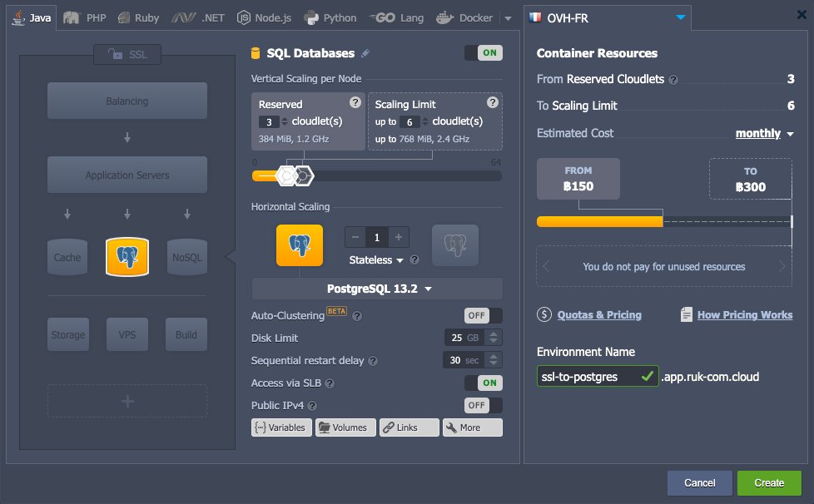
Task: Expand more language tabs dropdown arrow
Action: tap(508, 18)
